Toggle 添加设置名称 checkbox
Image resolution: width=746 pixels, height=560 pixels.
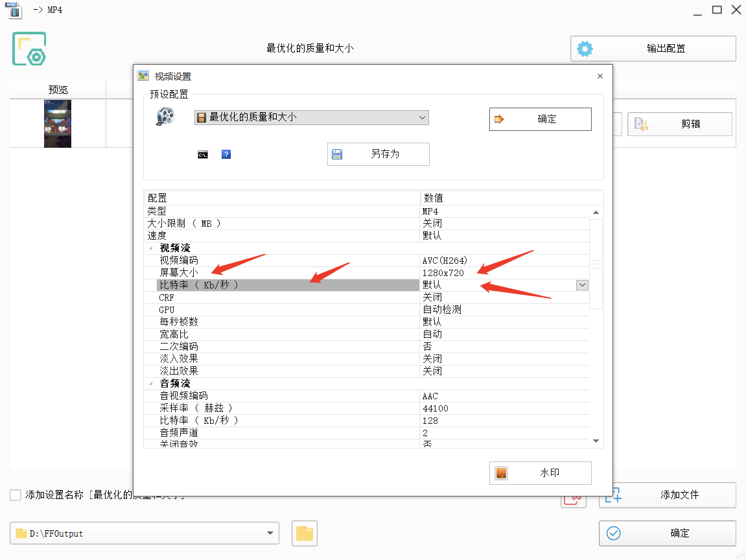pyautogui.click(x=16, y=495)
